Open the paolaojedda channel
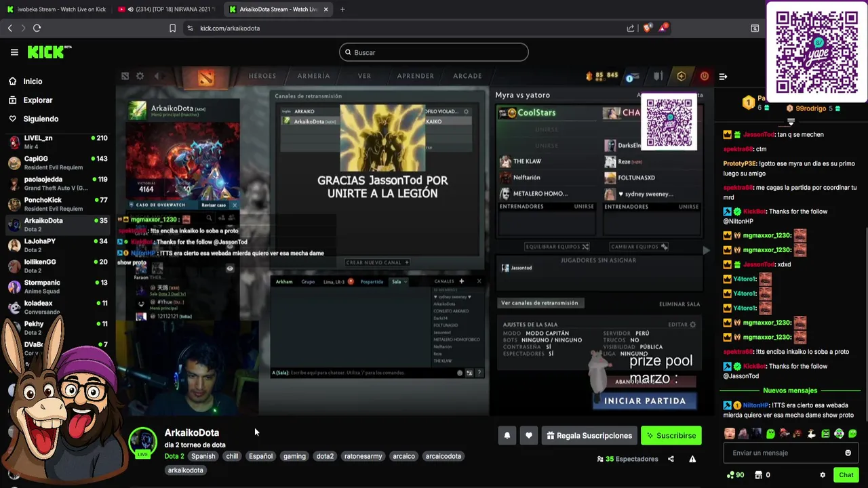Screen dimensions: 868x488 (x=58, y=184)
